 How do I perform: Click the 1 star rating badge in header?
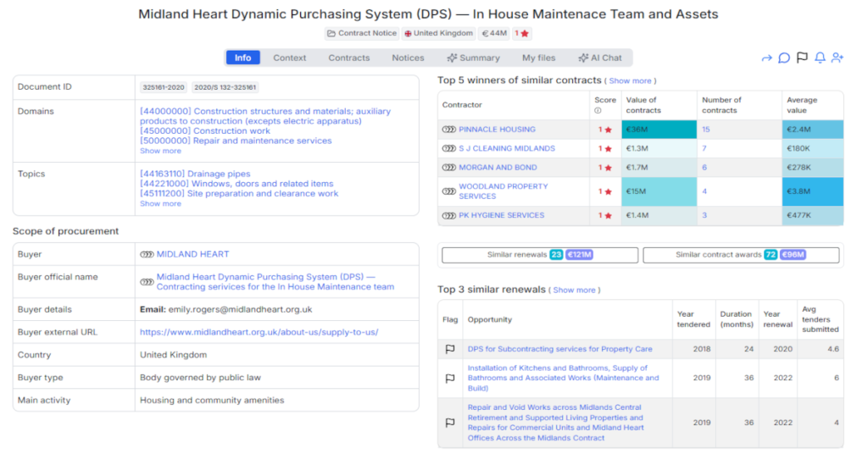[x=521, y=33]
